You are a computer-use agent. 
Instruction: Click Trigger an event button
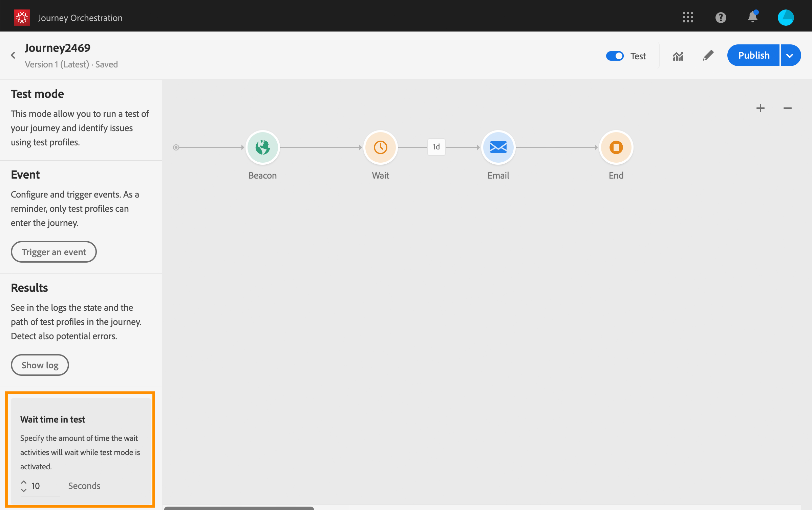coord(54,252)
